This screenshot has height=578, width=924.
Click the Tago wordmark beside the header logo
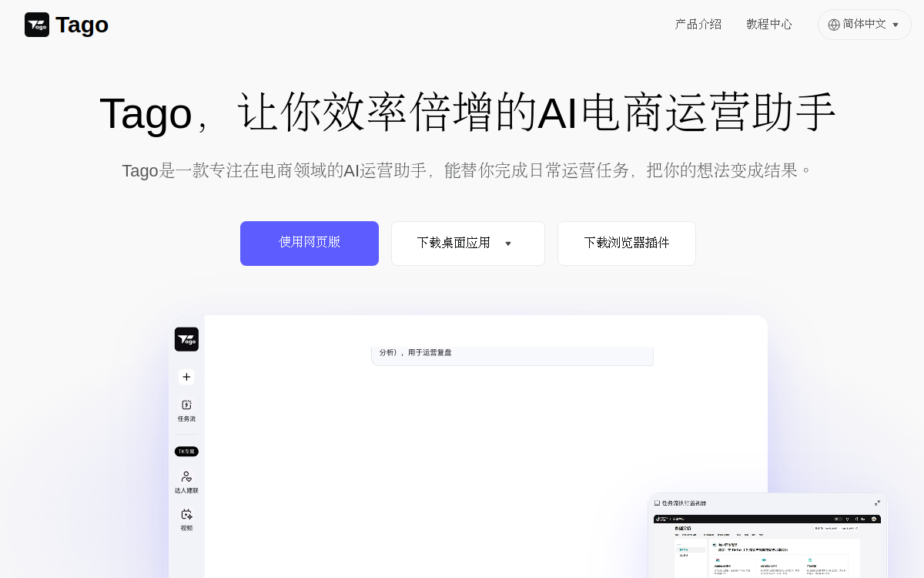click(x=82, y=25)
